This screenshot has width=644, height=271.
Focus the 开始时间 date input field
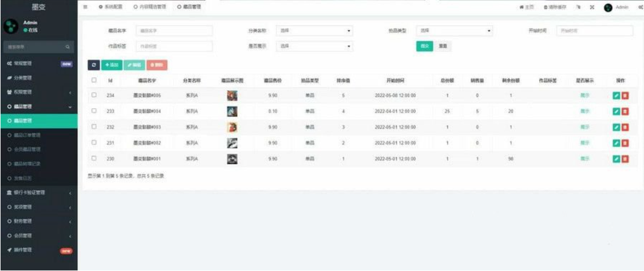[595, 31]
